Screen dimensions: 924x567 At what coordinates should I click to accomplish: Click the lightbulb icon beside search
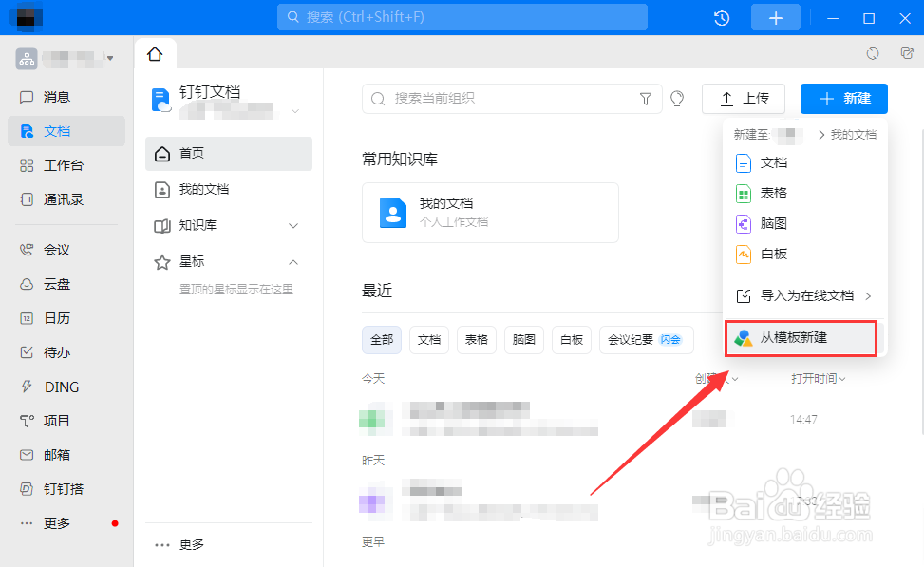pyautogui.click(x=677, y=99)
